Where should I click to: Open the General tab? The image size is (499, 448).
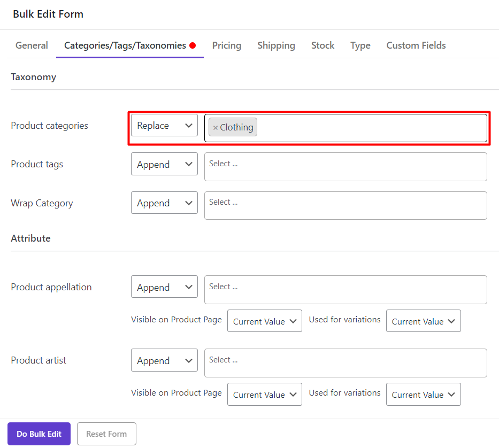click(32, 45)
